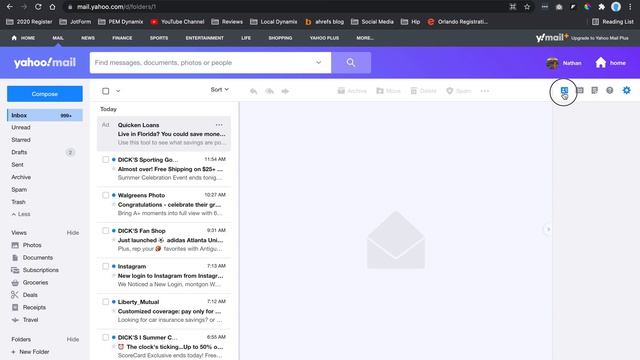This screenshot has width=640, height=360.
Task: Expand the select all dropdown arrow
Action: click(118, 91)
